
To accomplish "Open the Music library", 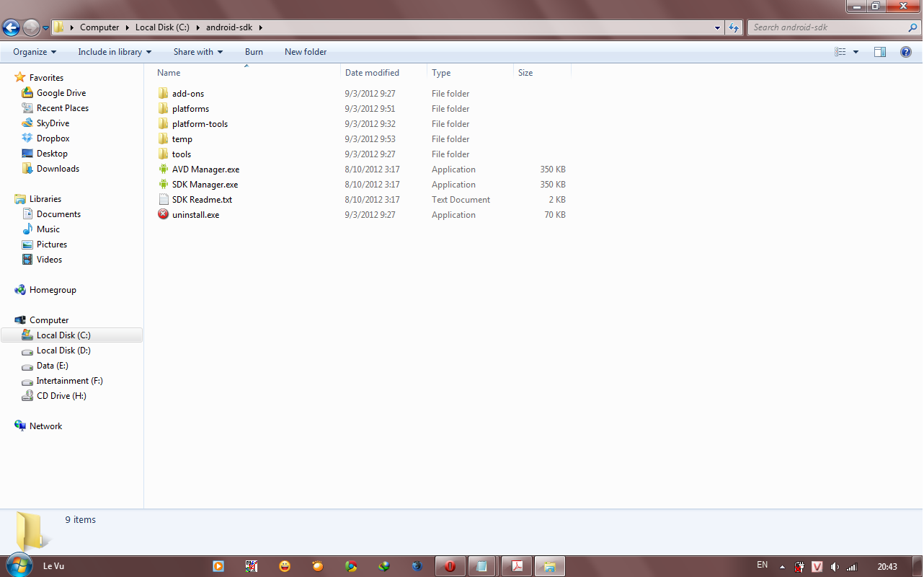I will point(48,229).
